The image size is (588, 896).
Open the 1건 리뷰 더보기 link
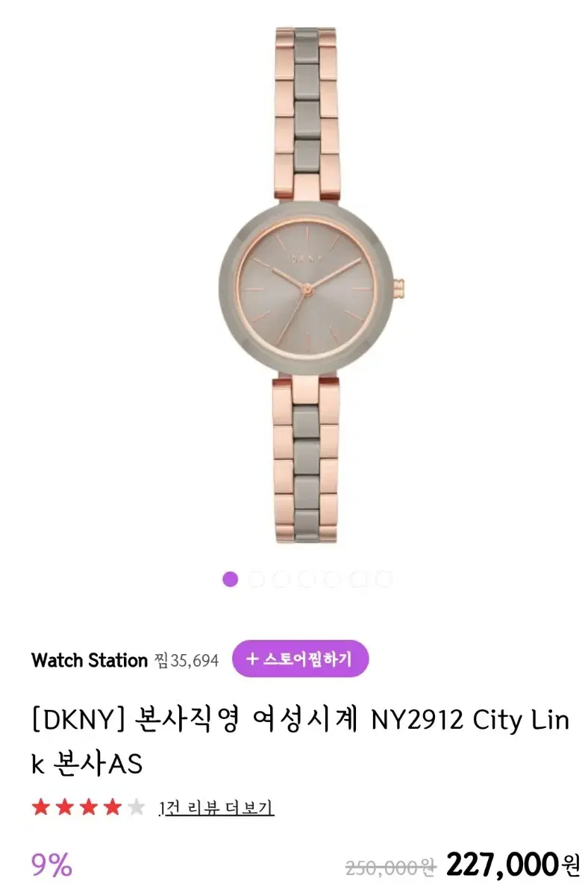[216, 808]
